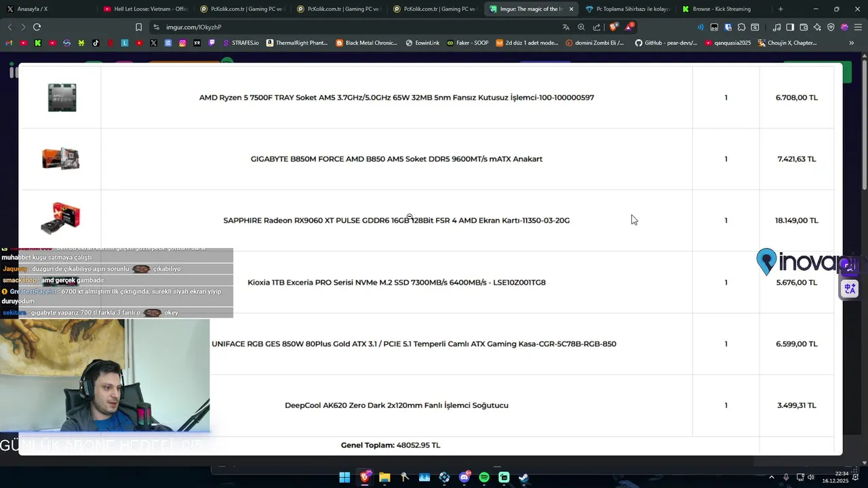Close the Imgur tab

tap(571, 9)
